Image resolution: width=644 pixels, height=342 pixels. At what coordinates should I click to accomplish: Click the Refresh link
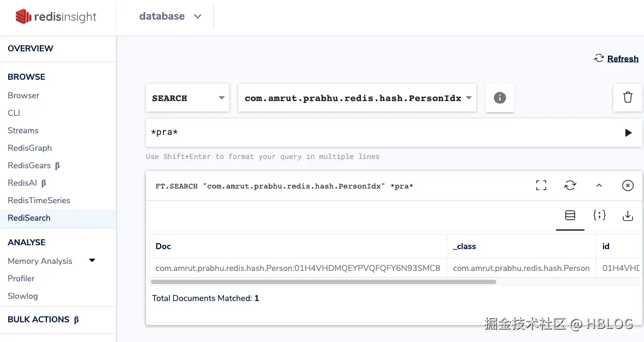(x=623, y=58)
